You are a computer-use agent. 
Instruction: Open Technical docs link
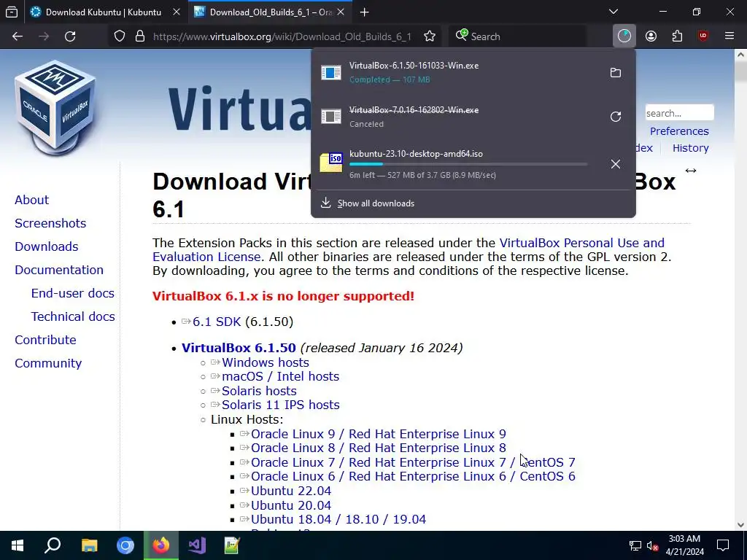tap(73, 316)
